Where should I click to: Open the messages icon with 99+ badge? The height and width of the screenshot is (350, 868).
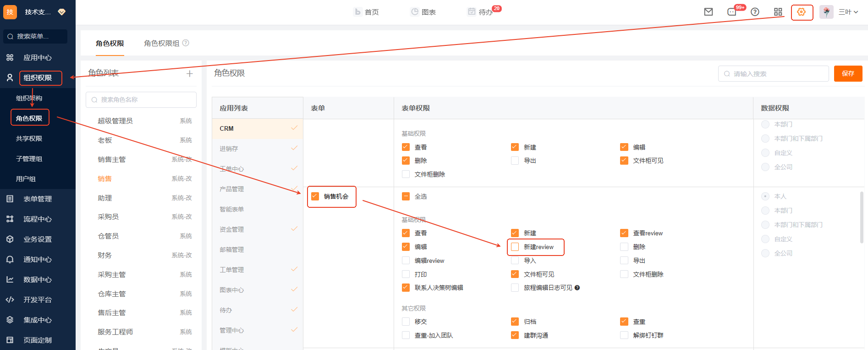(732, 12)
